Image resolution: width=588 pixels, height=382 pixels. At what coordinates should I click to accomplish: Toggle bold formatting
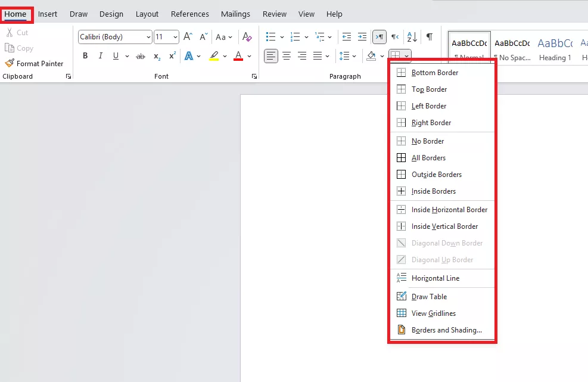click(x=85, y=56)
